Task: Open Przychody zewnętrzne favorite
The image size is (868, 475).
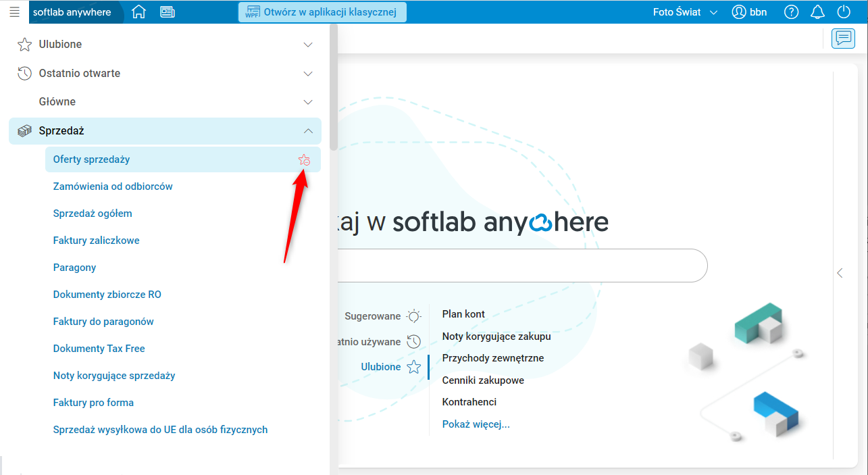Action: [x=493, y=358]
